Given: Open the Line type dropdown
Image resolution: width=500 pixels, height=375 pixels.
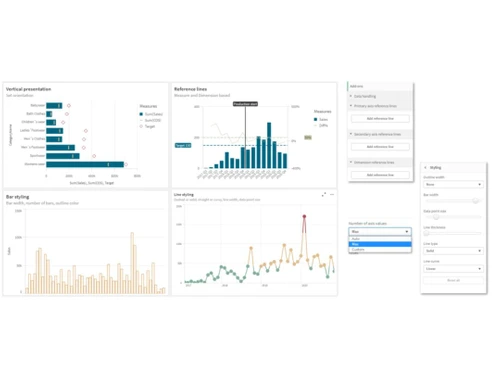Looking at the screenshot, I should (x=453, y=251).
